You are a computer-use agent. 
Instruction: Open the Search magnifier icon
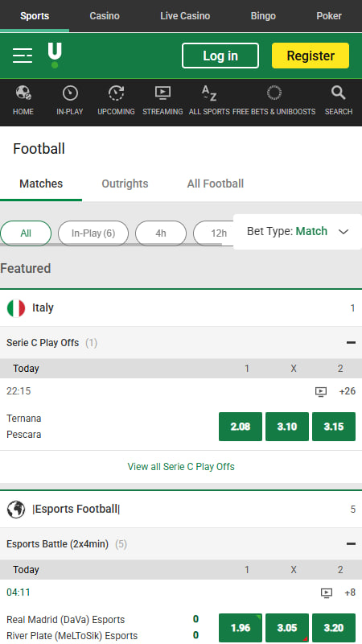[x=338, y=93]
